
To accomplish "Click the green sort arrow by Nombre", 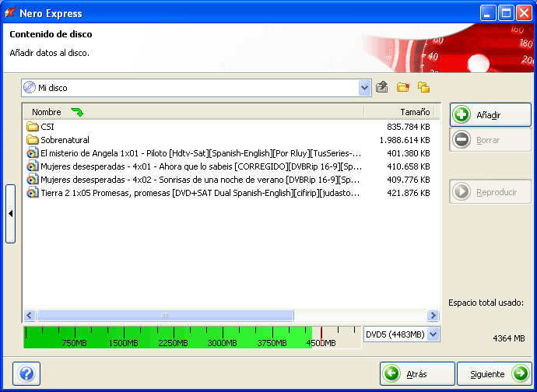I will pos(77,112).
